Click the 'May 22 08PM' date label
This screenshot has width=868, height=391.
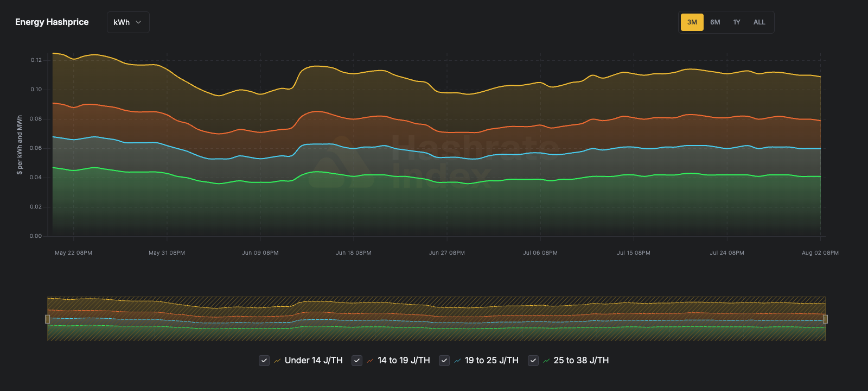[73, 253]
